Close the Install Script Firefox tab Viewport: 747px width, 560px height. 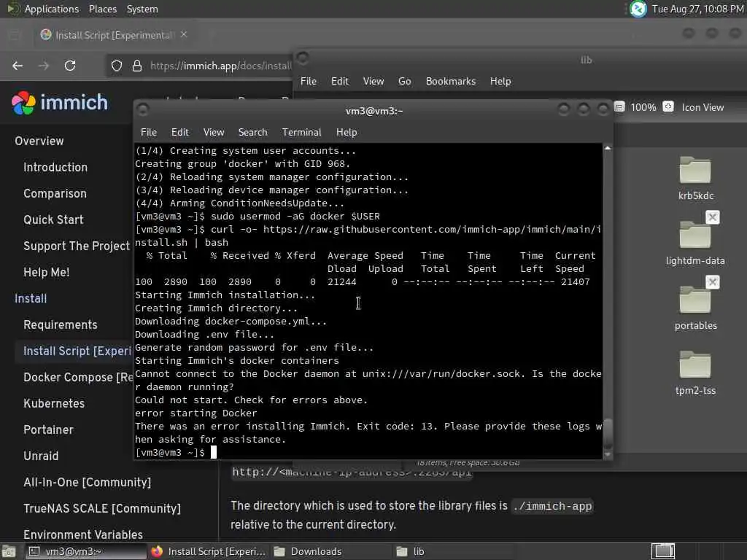click(184, 35)
